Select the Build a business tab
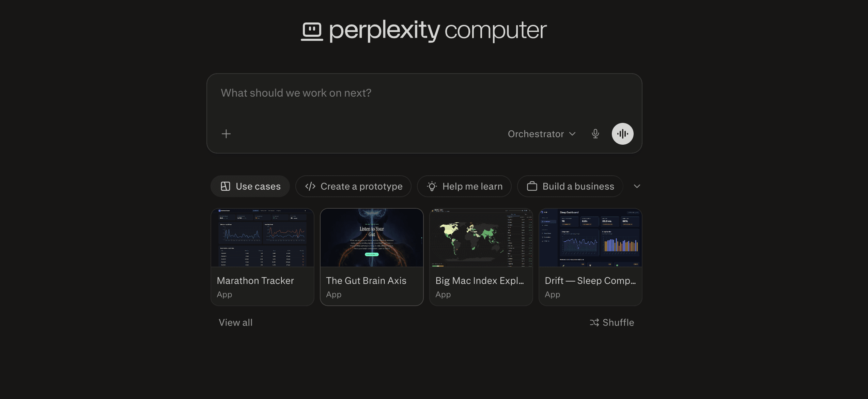The image size is (868, 399). 570,186
